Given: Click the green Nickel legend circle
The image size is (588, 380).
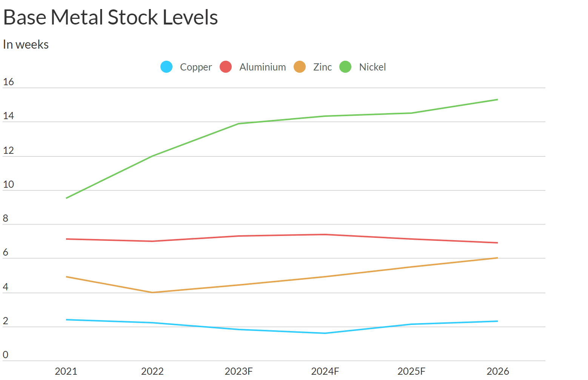Looking at the screenshot, I should click(x=345, y=67).
